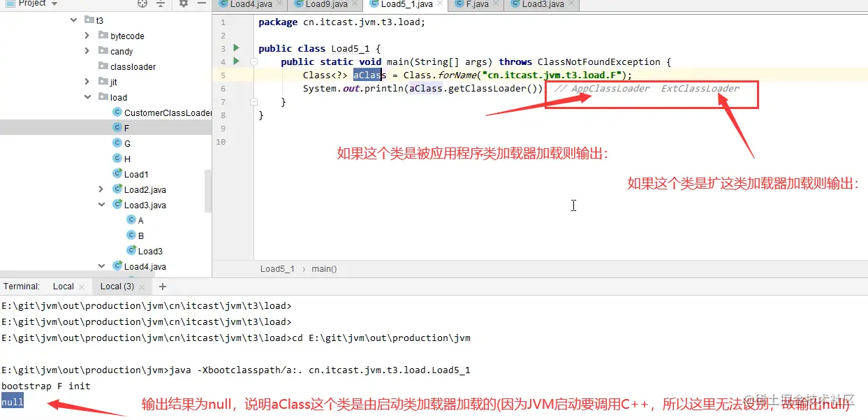
Task: Expand the jit folder
Action: (87, 82)
